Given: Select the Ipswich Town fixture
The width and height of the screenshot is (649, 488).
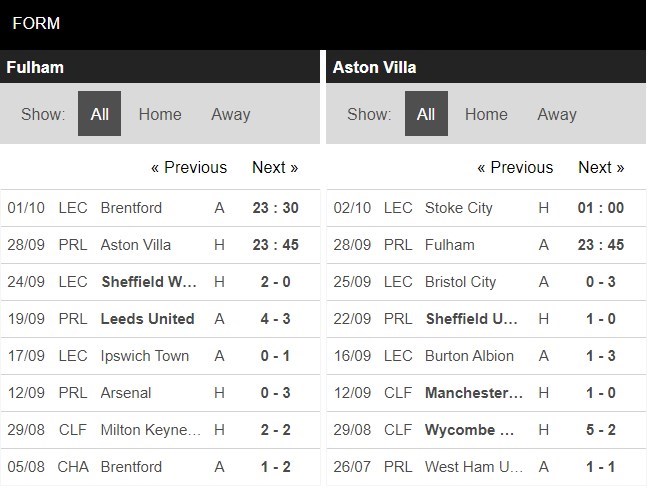Looking at the screenshot, I should coord(146,356).
